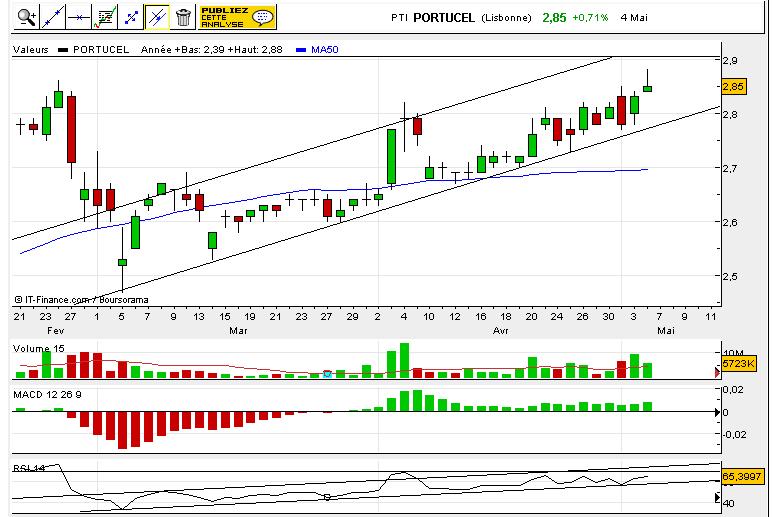The width and height of the screenshot is (772, 517).
Task: Click the MA50 legend label
Action: (324, 50)
